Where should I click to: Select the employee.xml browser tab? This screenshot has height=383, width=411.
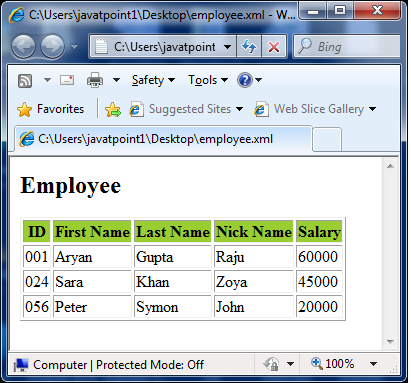pos(163,139)
